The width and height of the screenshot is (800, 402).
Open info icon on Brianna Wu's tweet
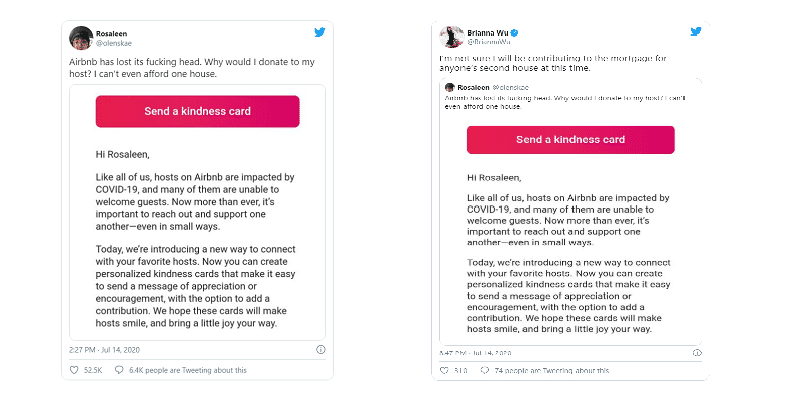pyautogui.click(x=695, y=353)
